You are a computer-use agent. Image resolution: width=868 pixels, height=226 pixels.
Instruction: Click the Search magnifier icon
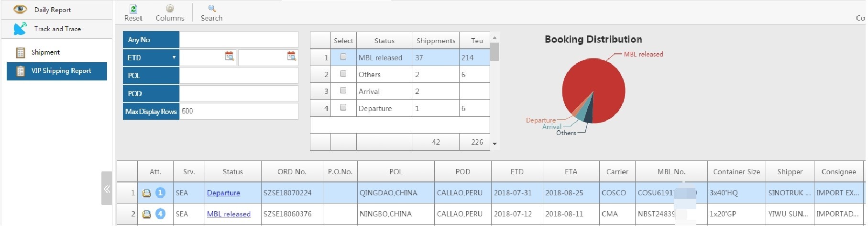coord(212,9)
